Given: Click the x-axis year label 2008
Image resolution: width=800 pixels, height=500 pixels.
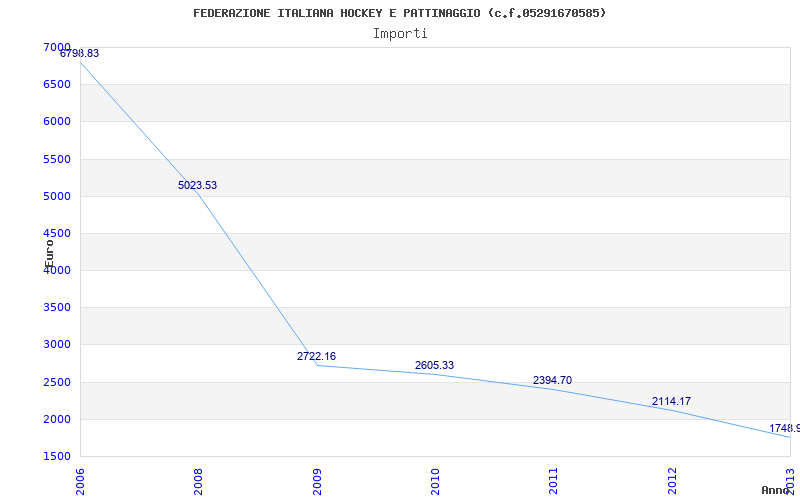Looking at the screenshot, I should pos(198,482).
